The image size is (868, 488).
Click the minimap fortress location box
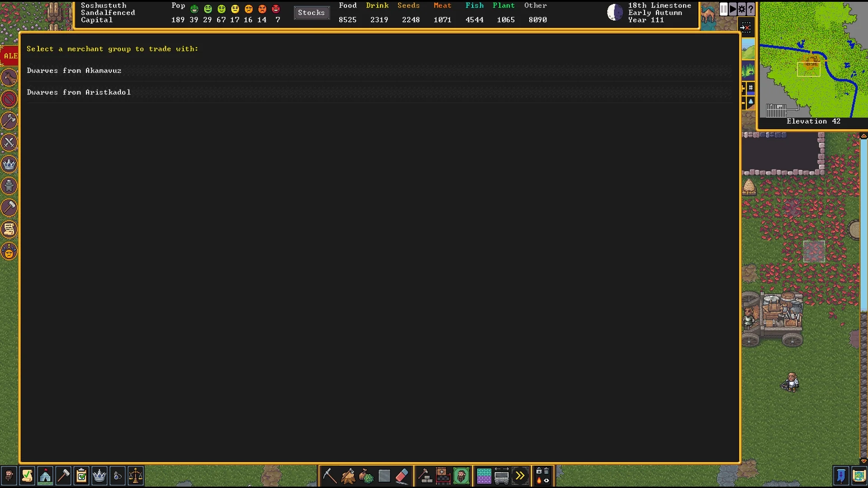[808, 69]
